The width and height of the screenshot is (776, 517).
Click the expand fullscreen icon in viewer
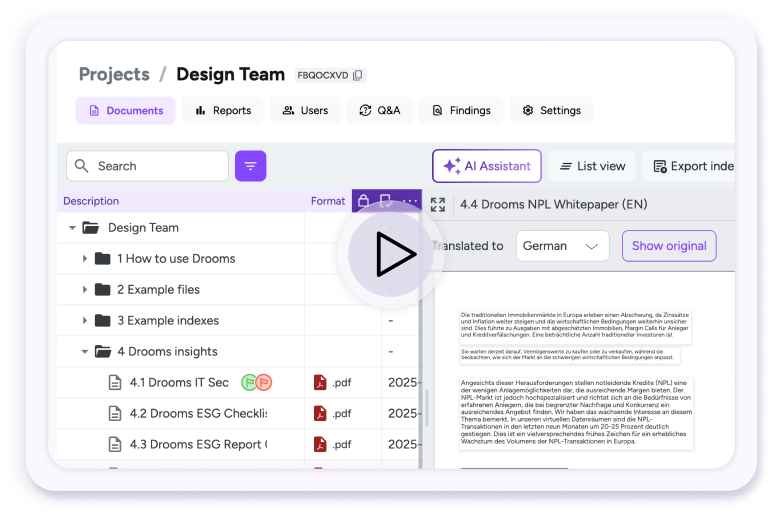pos(438,205)
